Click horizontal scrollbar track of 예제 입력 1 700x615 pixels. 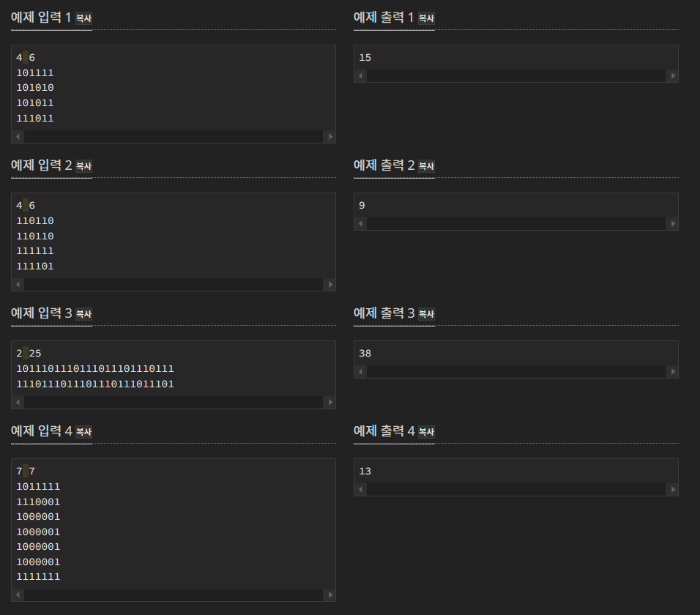click(x=174, y=137)
